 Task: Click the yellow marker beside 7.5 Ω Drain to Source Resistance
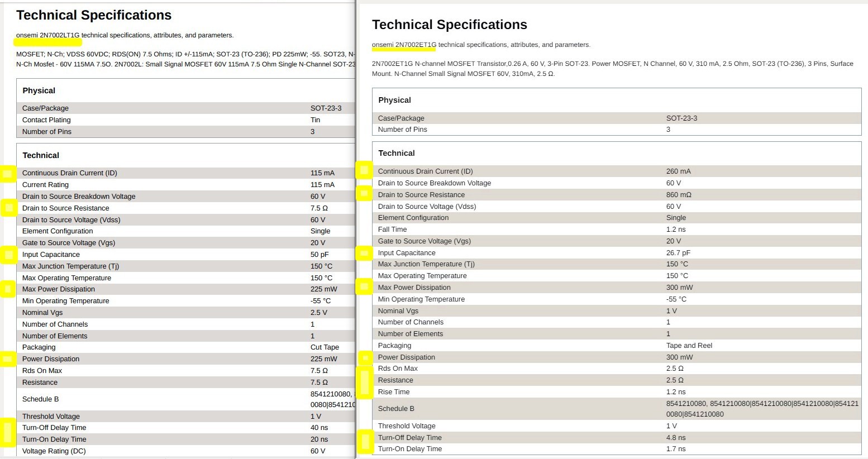click(9, 208)
